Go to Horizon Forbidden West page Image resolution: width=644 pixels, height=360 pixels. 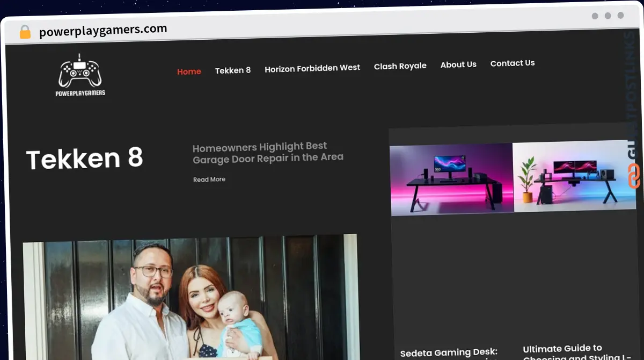(x=312, y=68)
